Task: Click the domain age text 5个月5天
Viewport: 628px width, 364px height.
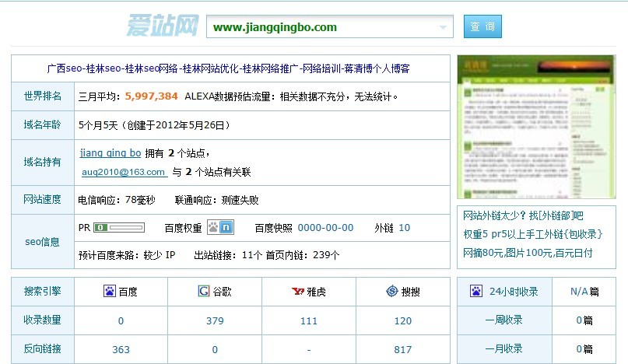Action: (98, 125)
